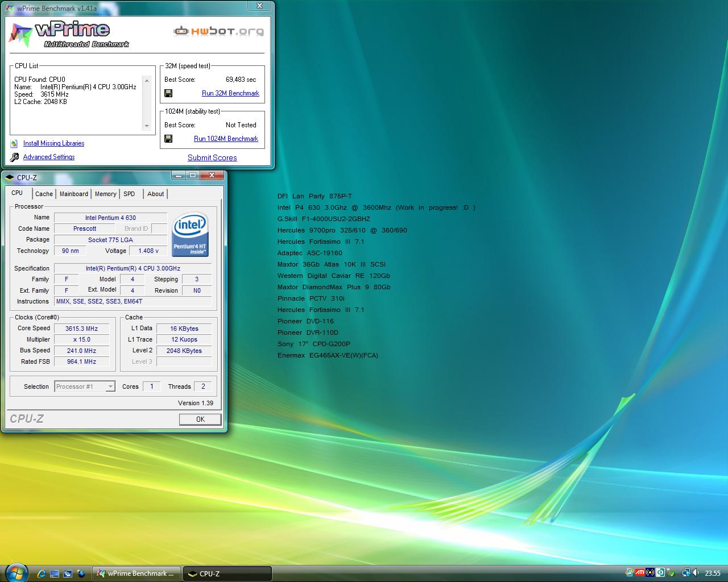
Task: Click CPU List scrollbar up arrow
Action: click(x=147, y=81)
